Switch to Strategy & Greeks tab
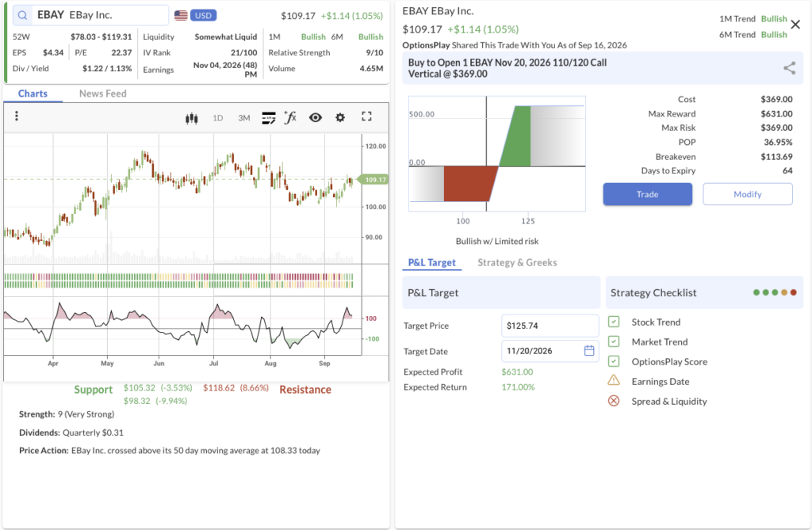 coord(517,262)
